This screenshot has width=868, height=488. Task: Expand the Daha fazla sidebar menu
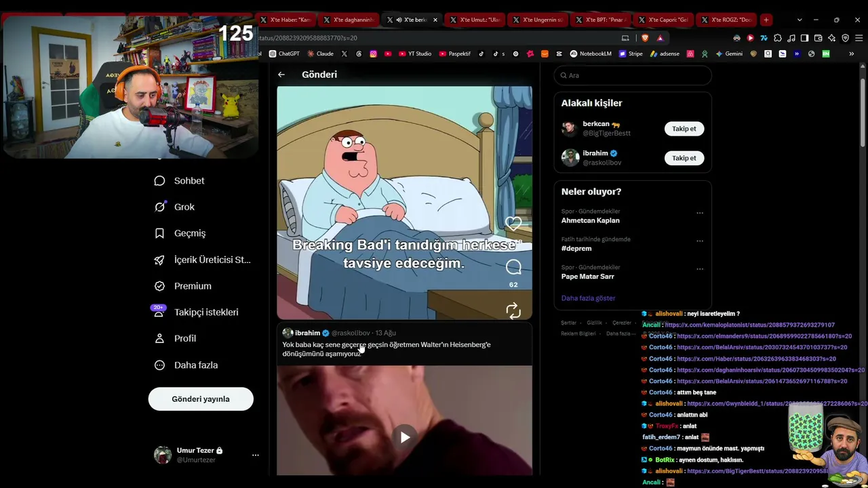186,365
